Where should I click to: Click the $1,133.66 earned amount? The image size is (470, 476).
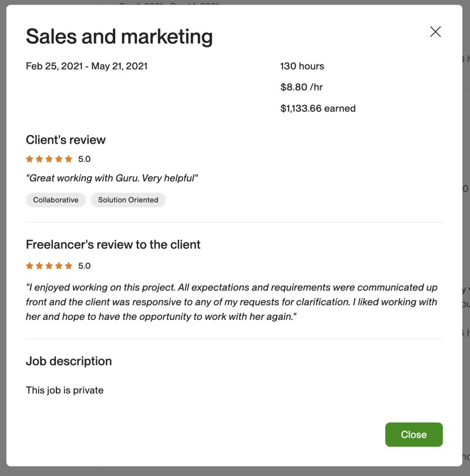click(x=318, y=109)
